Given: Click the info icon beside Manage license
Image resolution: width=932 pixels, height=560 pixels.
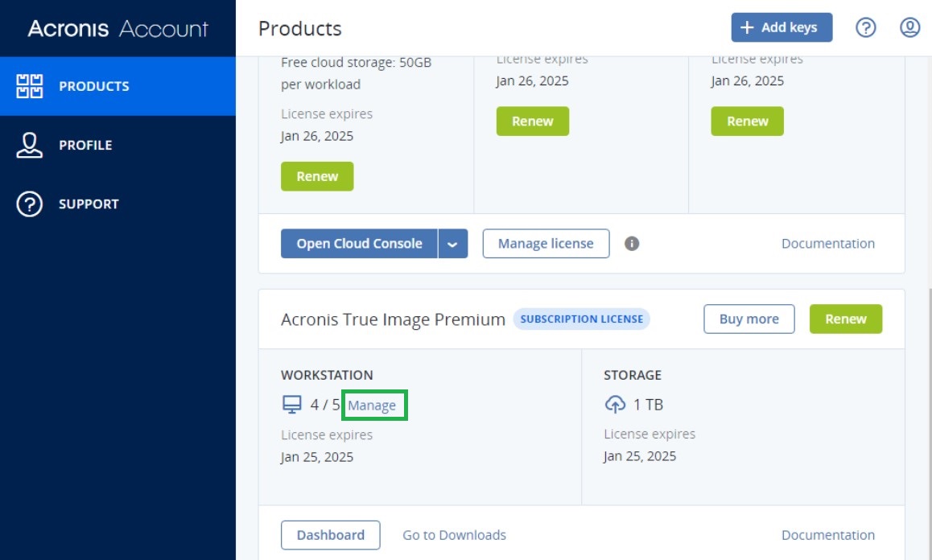Looking at the screenshot, I should [632, 243].
